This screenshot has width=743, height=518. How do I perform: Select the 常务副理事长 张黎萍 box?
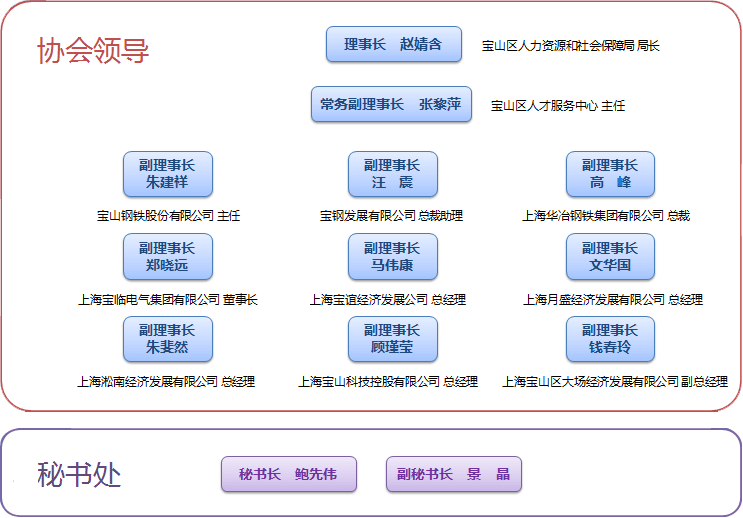[x=391, y=104]
